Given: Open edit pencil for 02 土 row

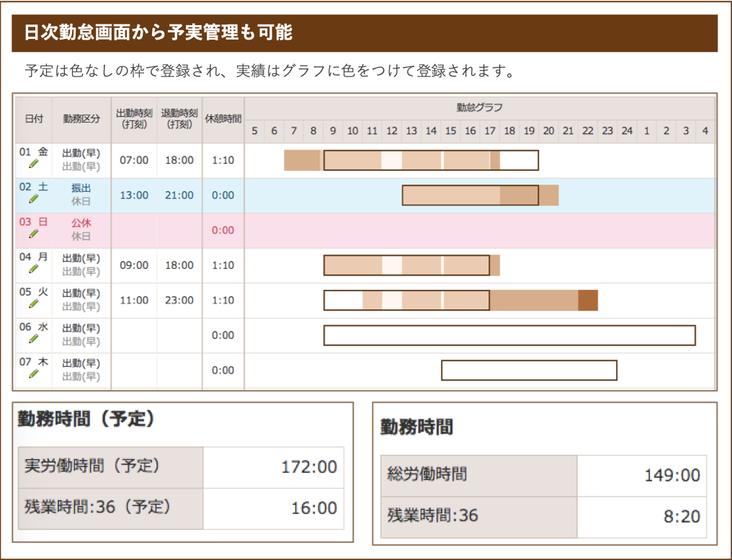Looking at the screenshot, I should click(x=33, y=200).
